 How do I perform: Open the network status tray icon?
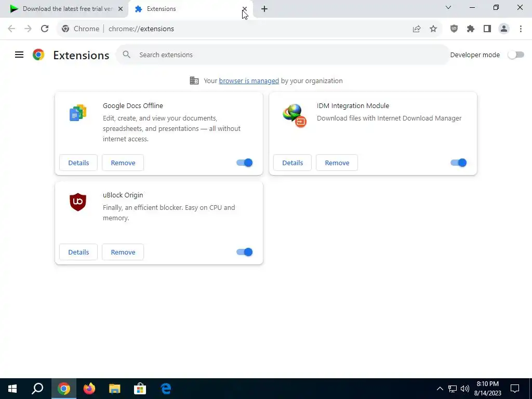coord(453,389)
